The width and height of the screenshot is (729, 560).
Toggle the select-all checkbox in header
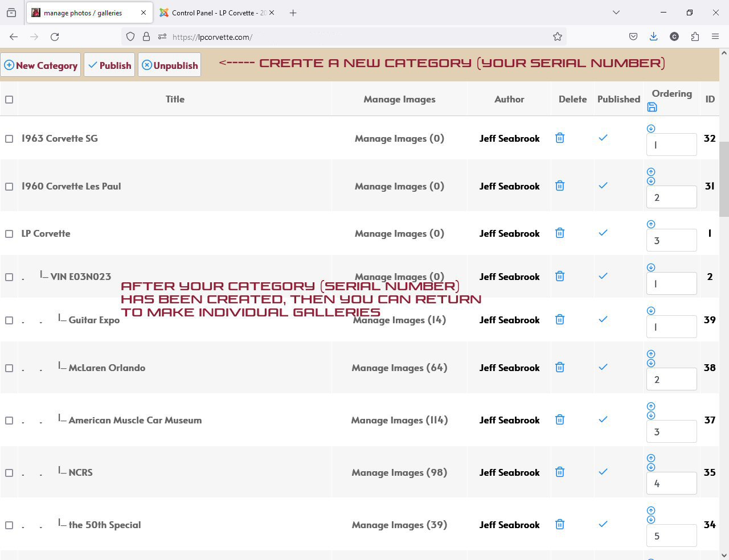pos(9,100)
